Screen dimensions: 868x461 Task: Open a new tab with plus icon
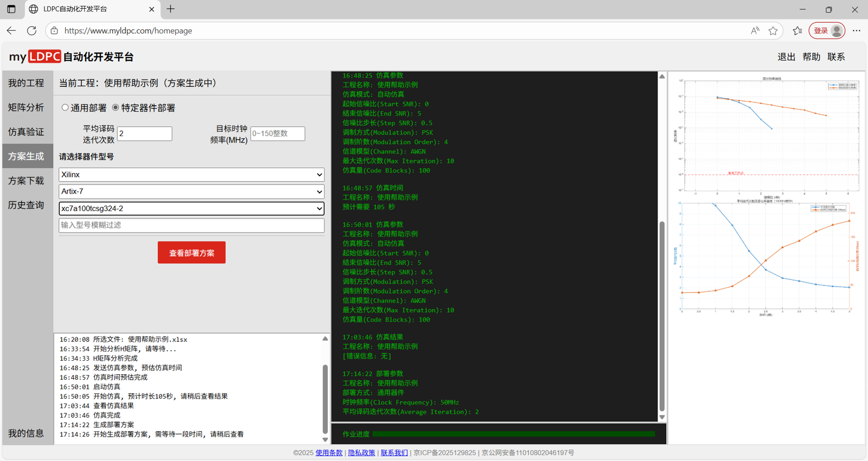(171, 9)
